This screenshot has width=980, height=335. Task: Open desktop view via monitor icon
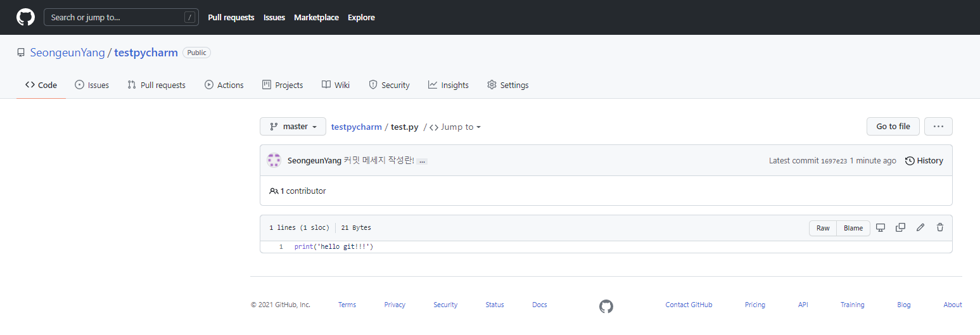tap(881, 227)
